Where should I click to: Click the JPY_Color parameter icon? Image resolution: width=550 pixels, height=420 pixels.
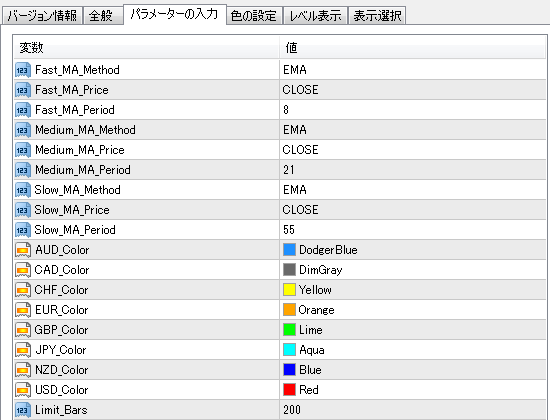(x=23, y=350)
